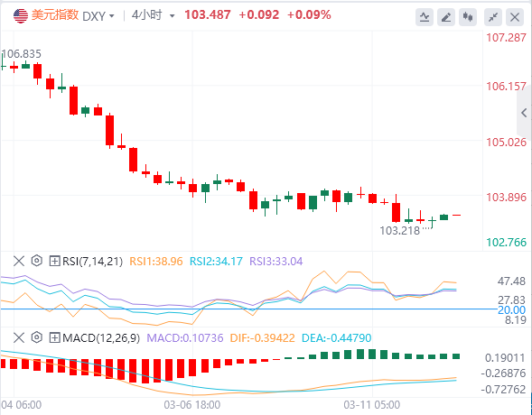Click the 03-11 05:00 time label

[372, 405]
